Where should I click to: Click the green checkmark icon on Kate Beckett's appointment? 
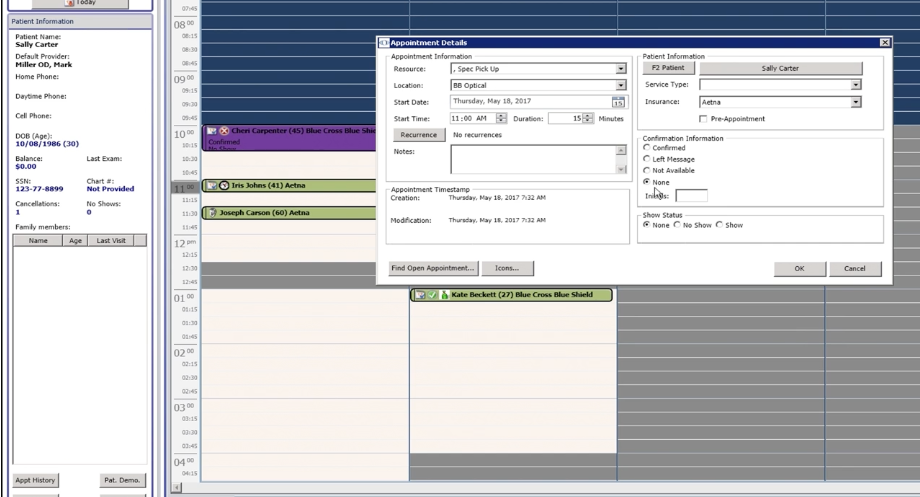[432, 295]
